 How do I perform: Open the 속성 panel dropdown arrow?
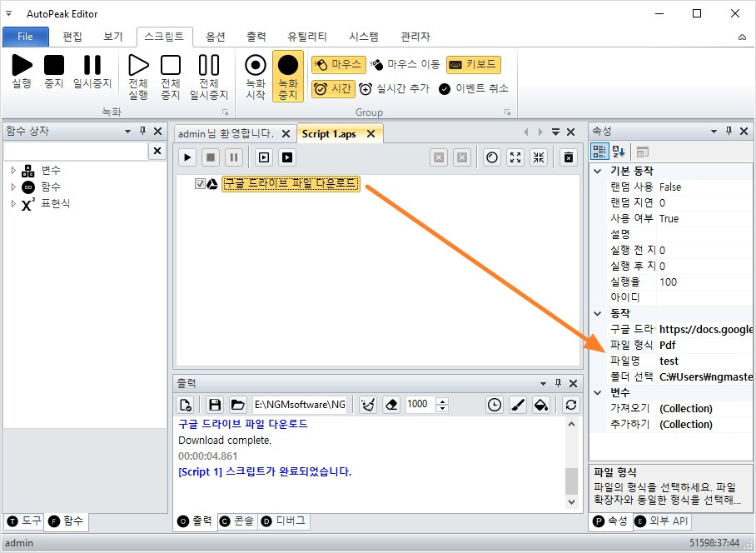(x=714, y=131)
